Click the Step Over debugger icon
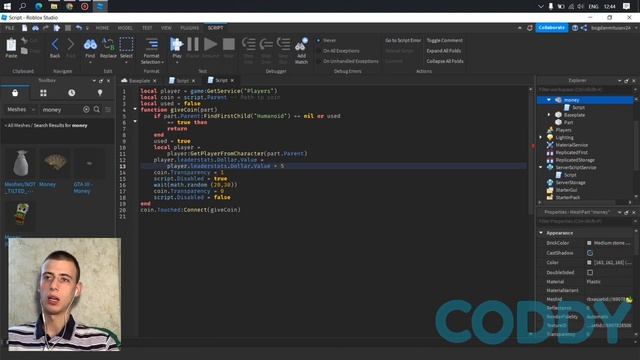 pos(266,44)
